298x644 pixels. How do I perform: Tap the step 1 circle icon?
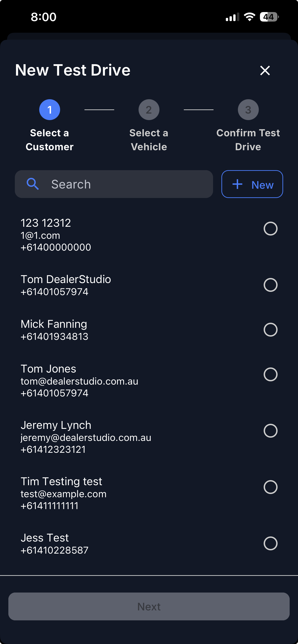49,110
